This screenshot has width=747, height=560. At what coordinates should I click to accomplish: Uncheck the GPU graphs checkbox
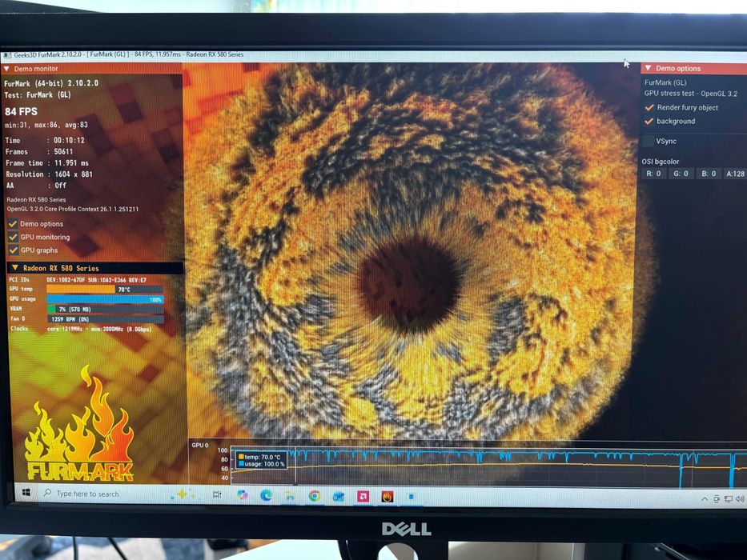tap(14, 250)
